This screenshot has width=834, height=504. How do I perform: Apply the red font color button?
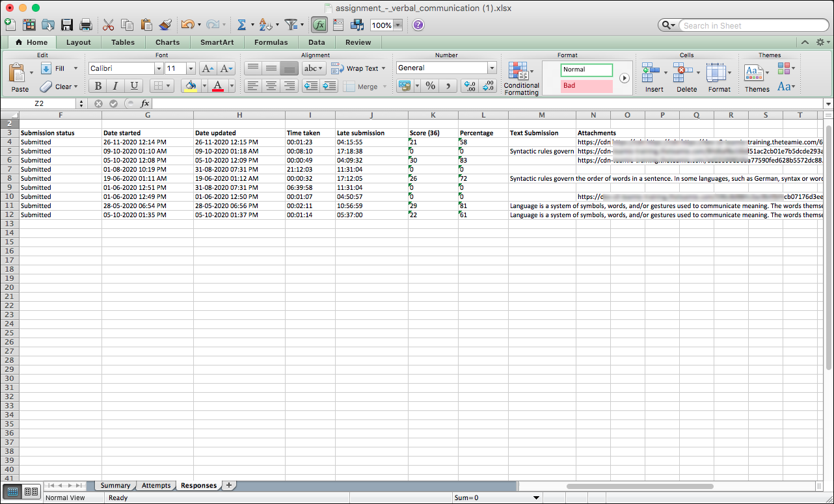point(218,85)
